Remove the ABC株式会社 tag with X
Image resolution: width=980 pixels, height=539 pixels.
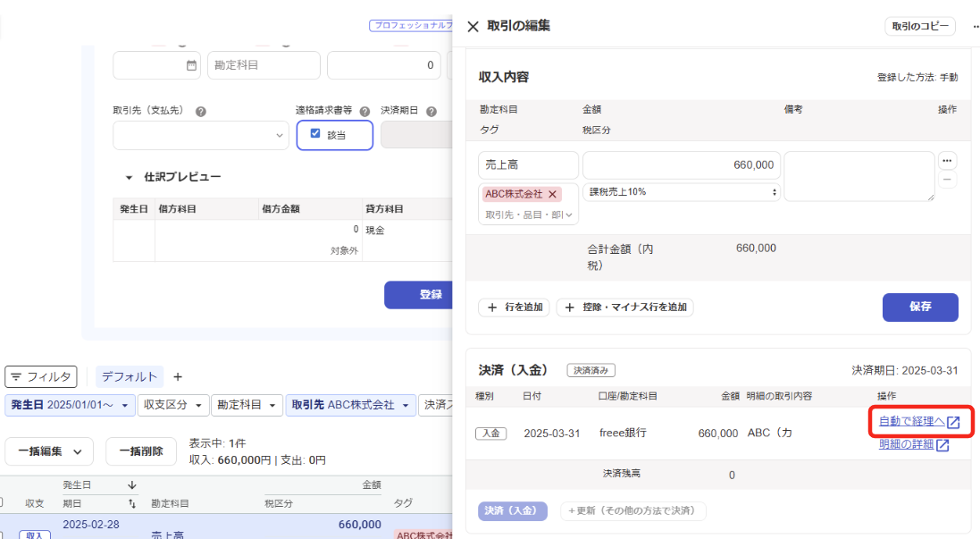point(553,194)
